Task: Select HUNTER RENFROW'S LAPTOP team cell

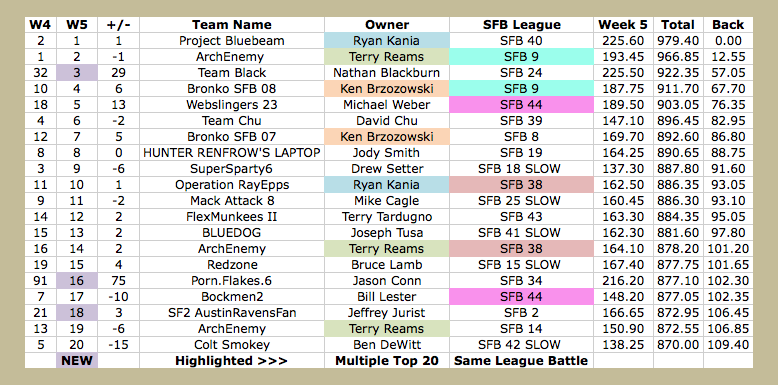Action: [232, 153]
